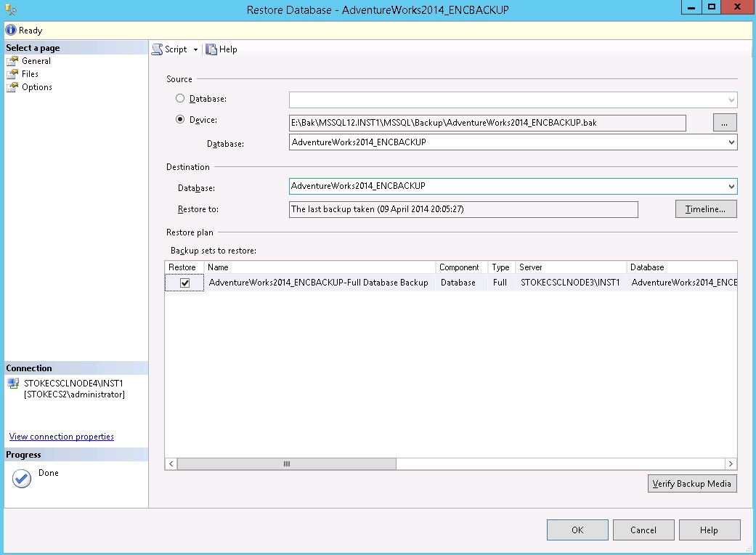
Task: Expand the Destination Database dropdown
Action: [x=731, y=186]
